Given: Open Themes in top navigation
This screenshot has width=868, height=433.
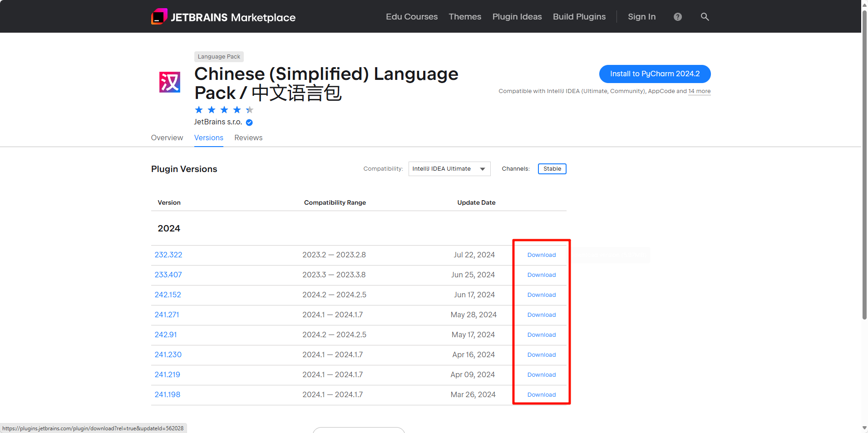Looking at the screenshot, I should [x=465, y=17].
